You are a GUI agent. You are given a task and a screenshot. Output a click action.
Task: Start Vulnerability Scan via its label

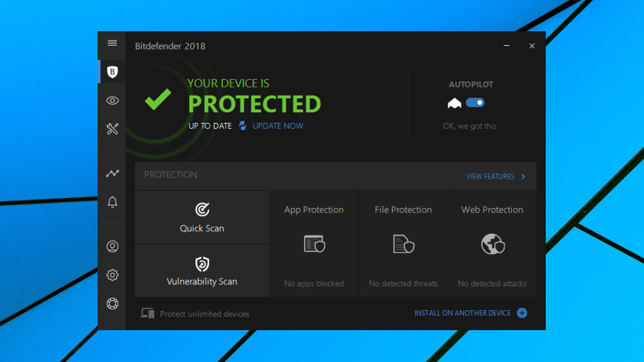click(x=202, y=282)
